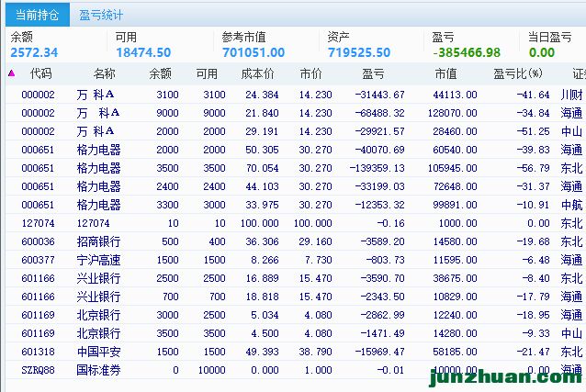Click the 余额 column header in table

tap(160, 73)
